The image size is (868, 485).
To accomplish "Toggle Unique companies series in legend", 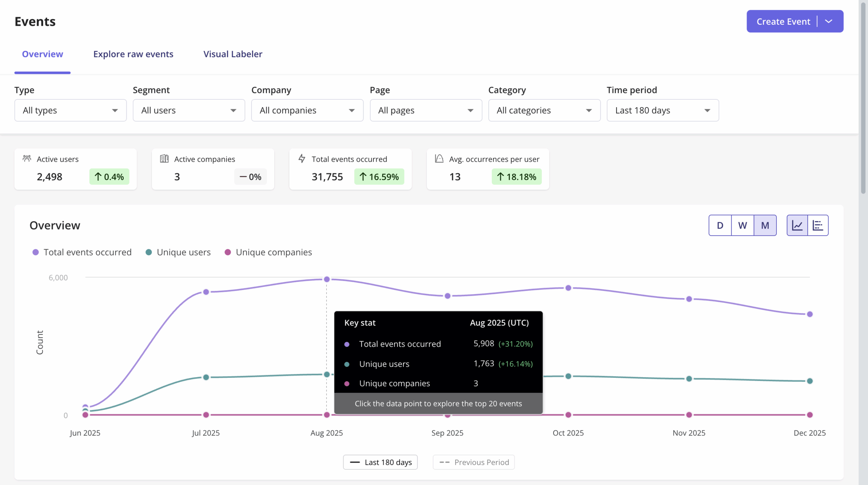I will click(x=268, y=252).
